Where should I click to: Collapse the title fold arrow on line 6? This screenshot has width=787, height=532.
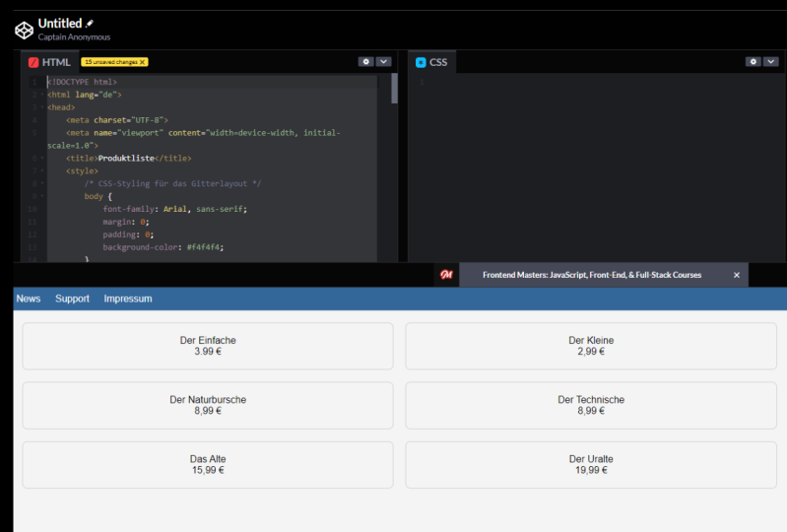pyautogui.click(x=42, y=158)
